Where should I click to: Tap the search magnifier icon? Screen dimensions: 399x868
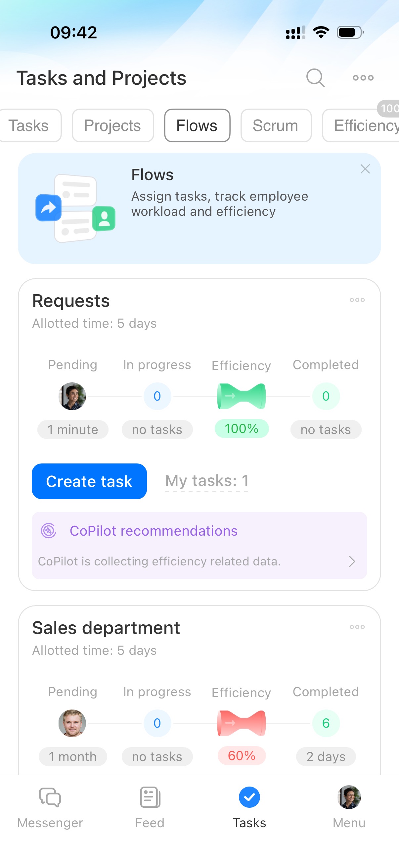coord(315,78)
